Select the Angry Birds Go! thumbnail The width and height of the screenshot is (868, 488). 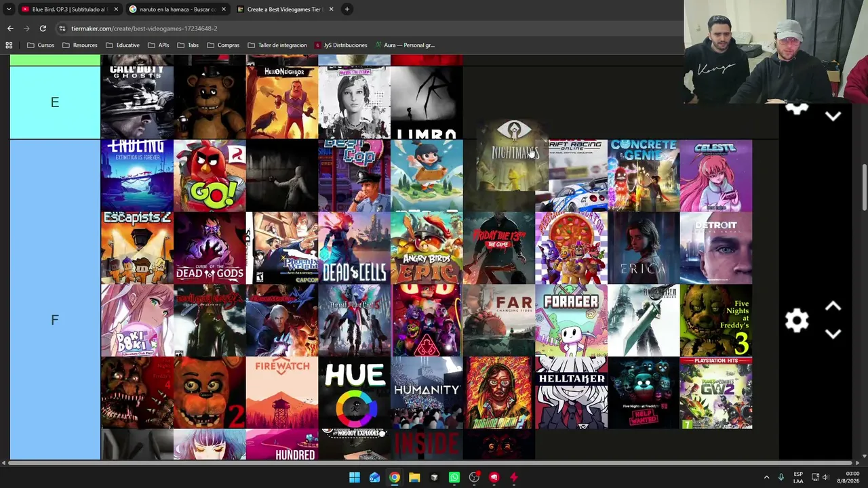tap(210, 176)
